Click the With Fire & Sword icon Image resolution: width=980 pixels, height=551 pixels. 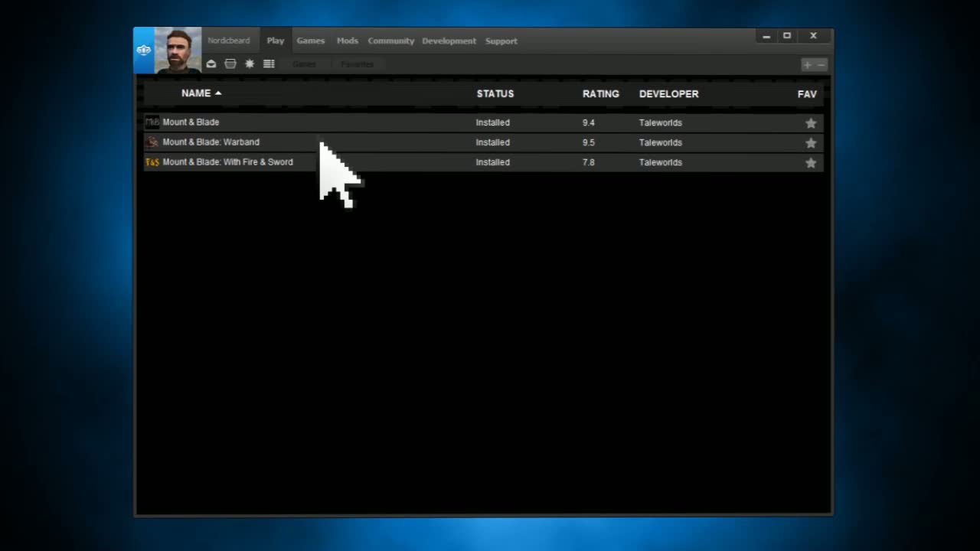click(152, 162)
